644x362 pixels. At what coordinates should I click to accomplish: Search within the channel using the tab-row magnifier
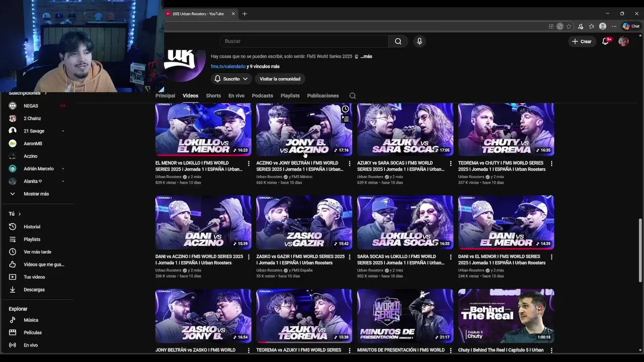(x=353, y=96)
